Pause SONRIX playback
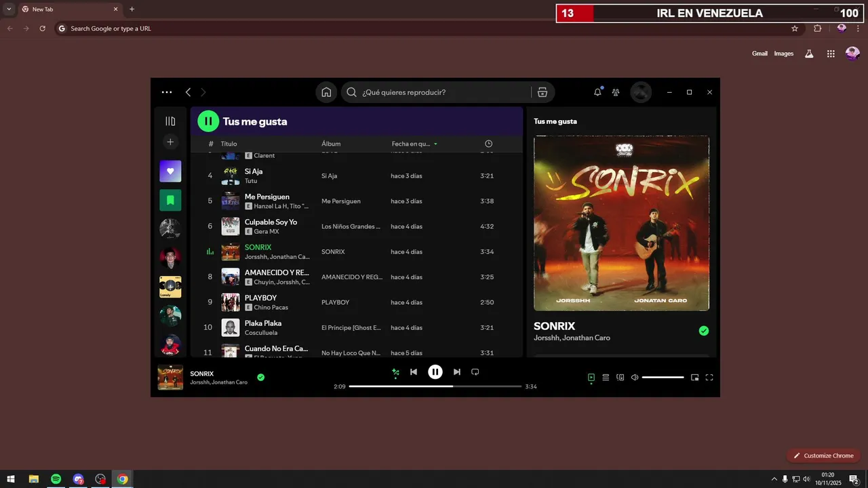Screen dimensions: 868x488 click(435, 371)
